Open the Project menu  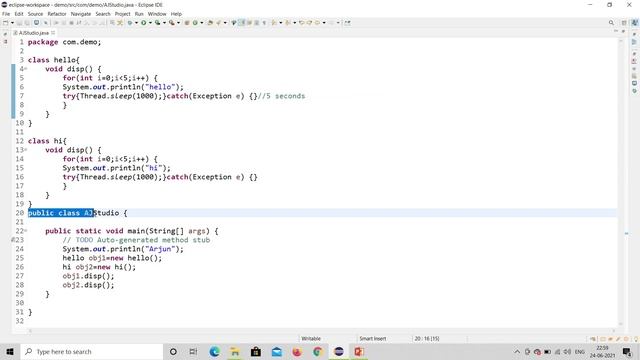pos(122,14)
